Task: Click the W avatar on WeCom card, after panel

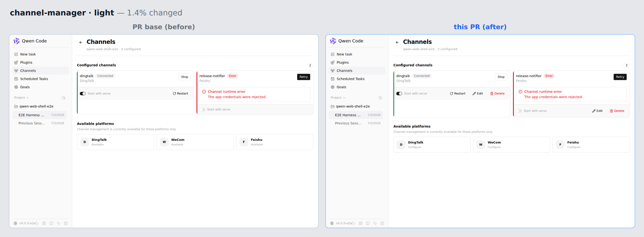Action: point(481,145)
